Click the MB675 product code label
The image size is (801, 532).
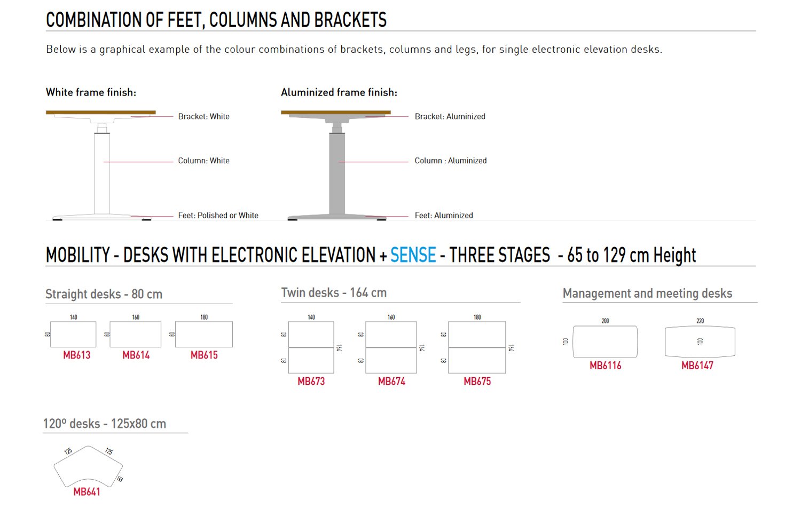coord(477,382)
